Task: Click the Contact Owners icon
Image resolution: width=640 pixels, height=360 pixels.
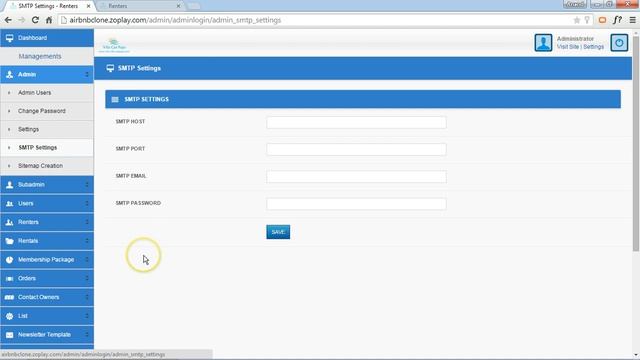Action: click(x=9, y=298)
